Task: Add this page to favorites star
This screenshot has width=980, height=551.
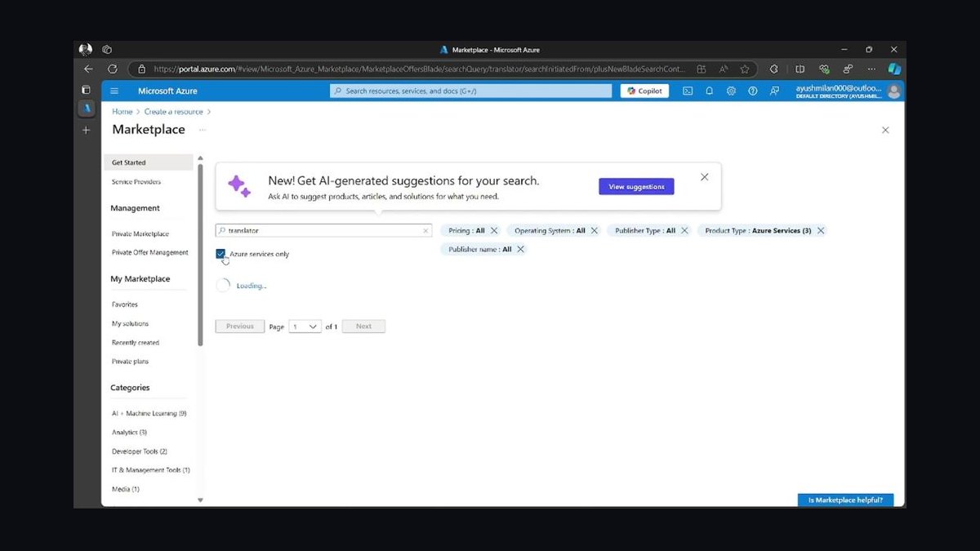Action: (745, 69)
